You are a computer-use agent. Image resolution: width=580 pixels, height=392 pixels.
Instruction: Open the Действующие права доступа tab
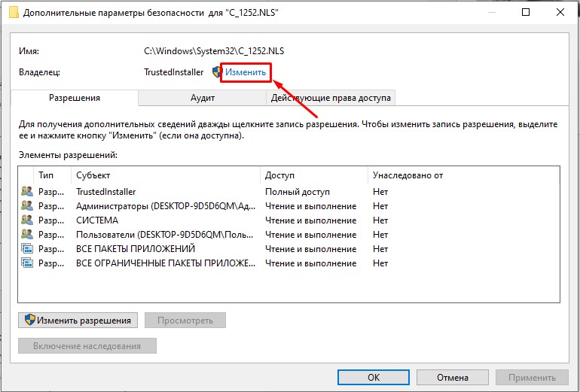[x=331, y=98]
